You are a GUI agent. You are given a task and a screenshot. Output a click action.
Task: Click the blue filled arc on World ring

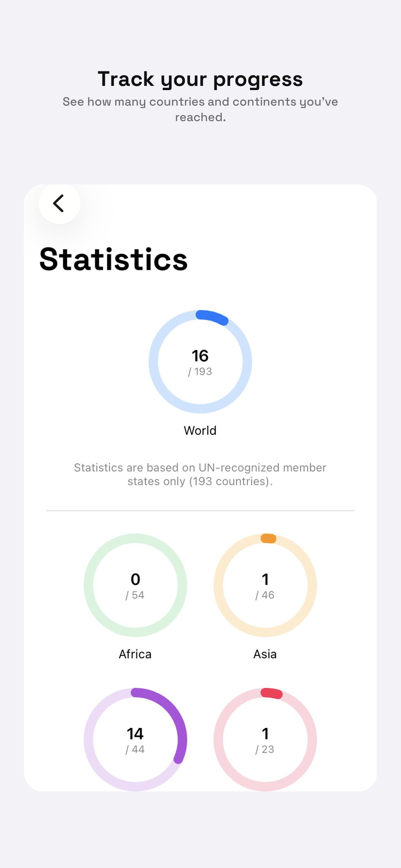tap(212, 317)
